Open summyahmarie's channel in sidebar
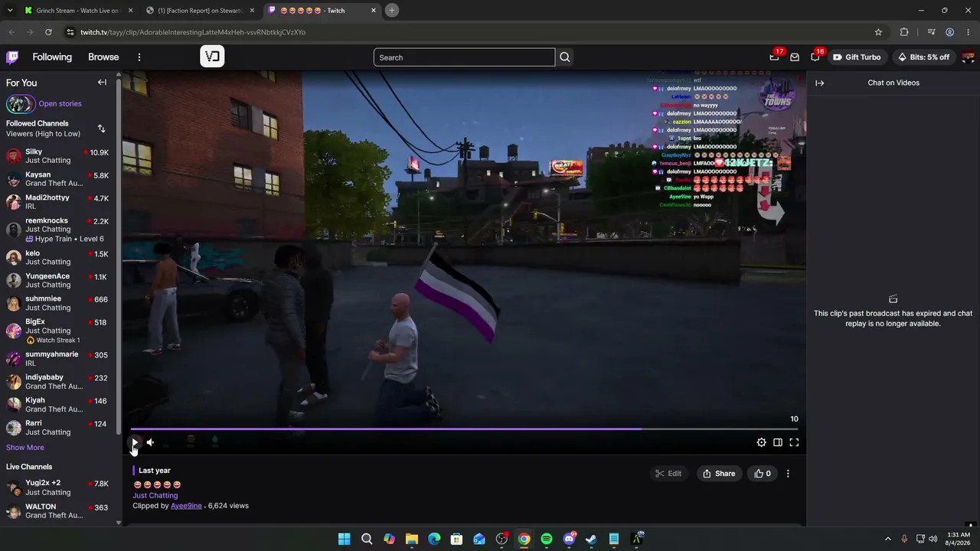The image size is (980, 551). coord(57,358)
